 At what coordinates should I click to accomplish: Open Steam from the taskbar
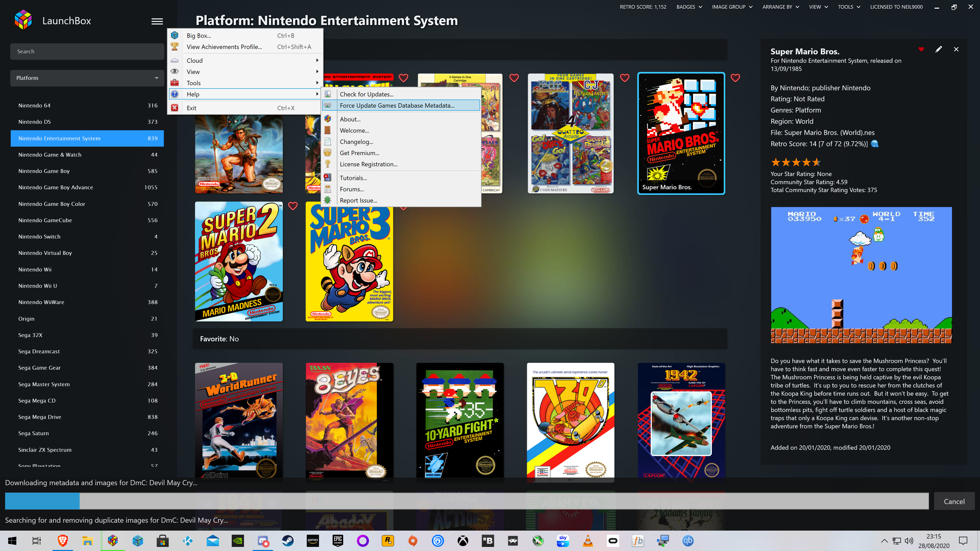[288, 541]
